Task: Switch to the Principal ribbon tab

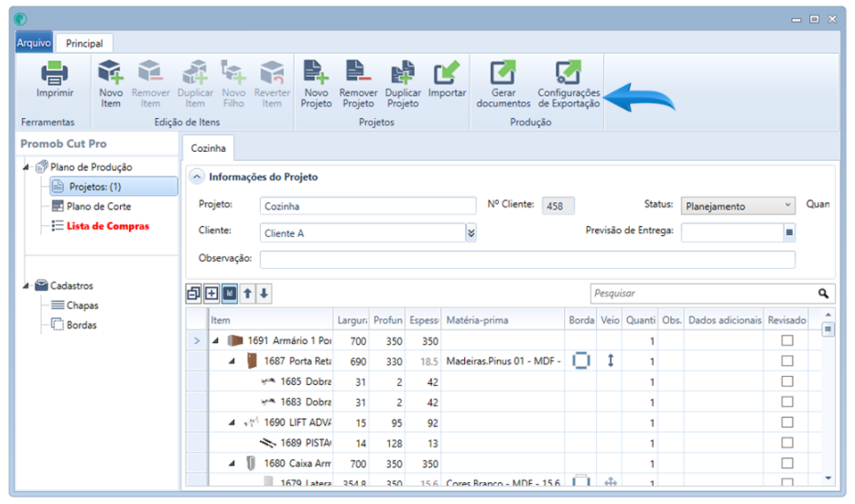Action: tap(84, 43)
